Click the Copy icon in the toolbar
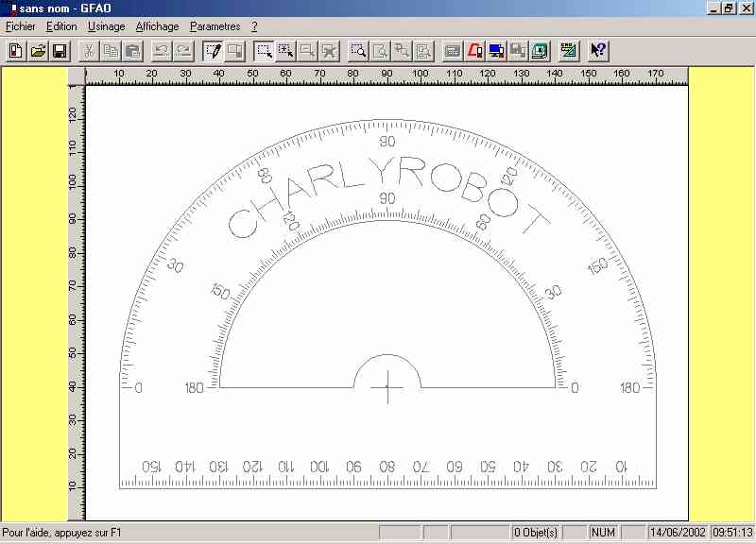The width and height of the screenshot is (756, 544). point(112,51)
